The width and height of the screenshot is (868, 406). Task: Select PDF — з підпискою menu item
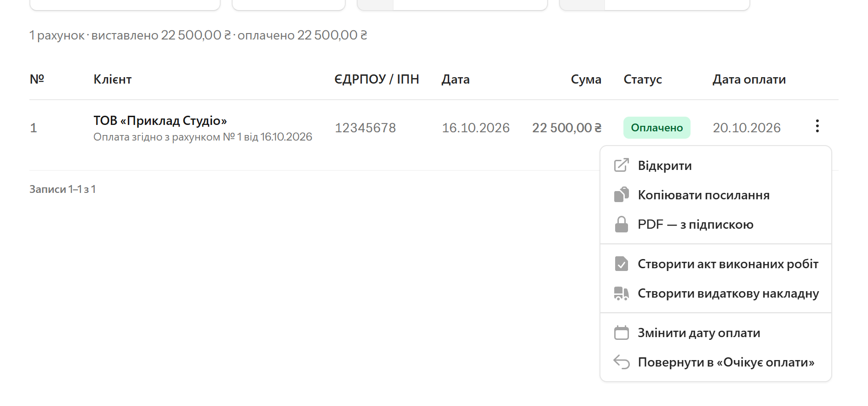tap(716, 224)
